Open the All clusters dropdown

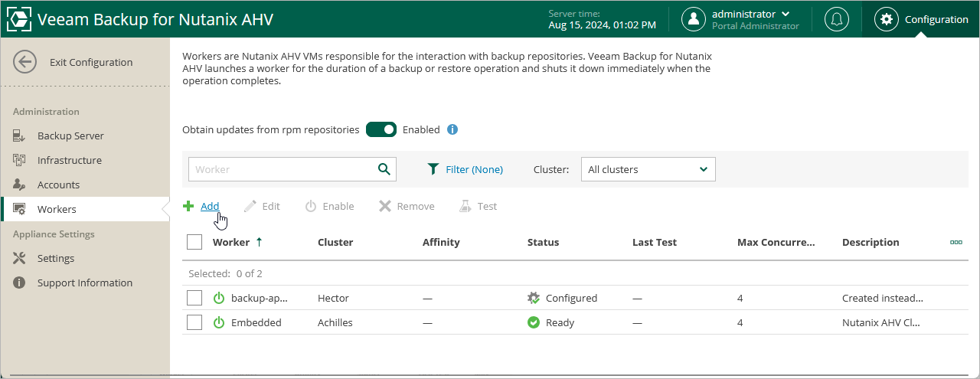point(648,169)
